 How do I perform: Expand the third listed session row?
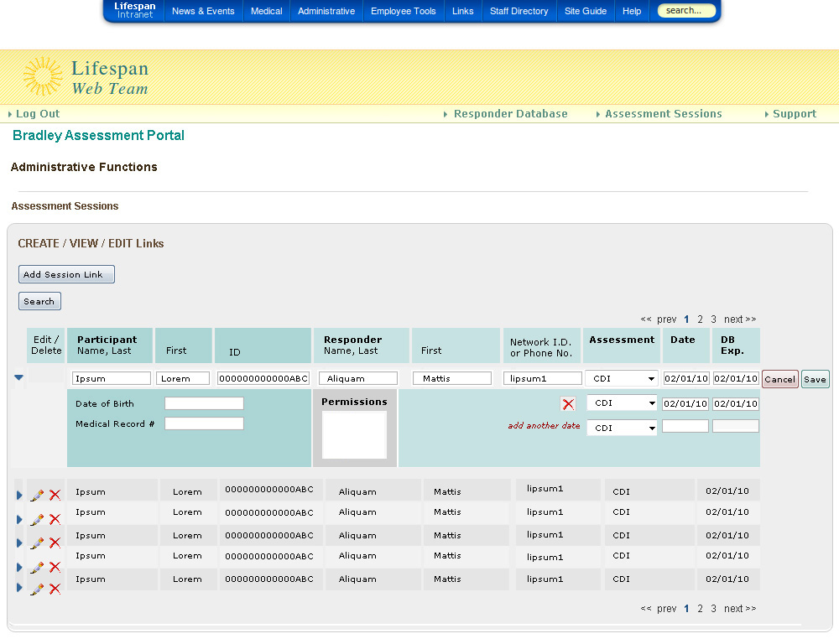tap(19, 543)
